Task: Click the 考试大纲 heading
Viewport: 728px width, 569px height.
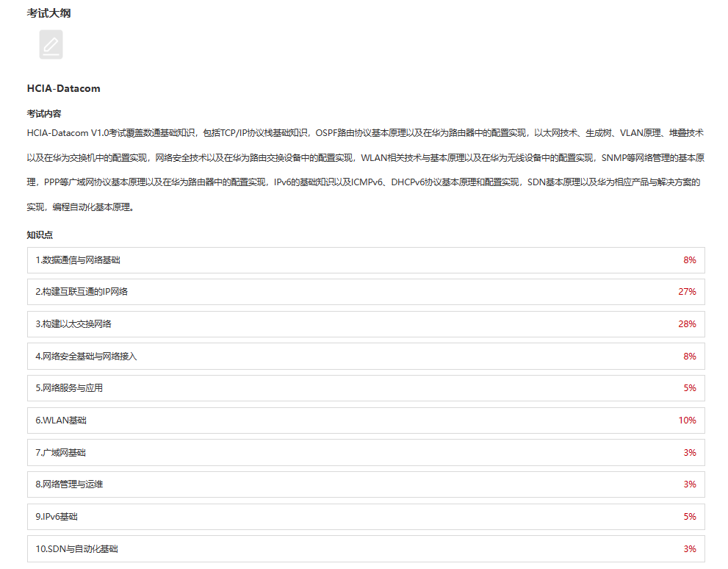Action: 48,13
